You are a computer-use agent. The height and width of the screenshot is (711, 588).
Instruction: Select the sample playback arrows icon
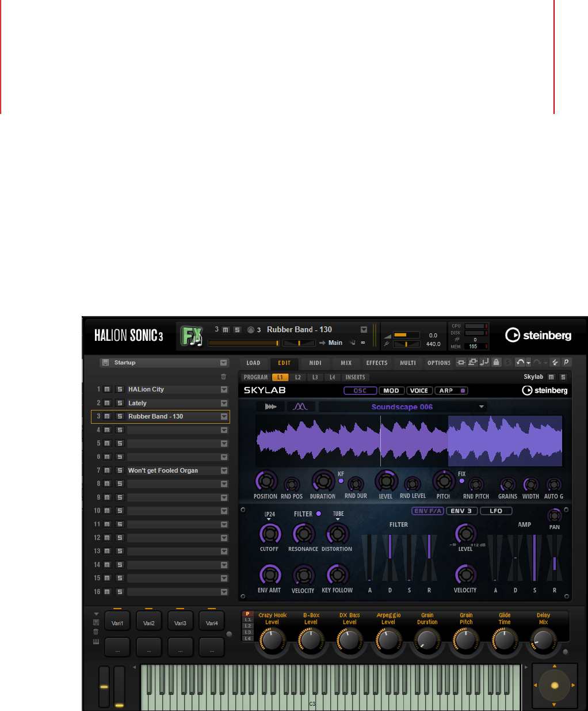270,406
